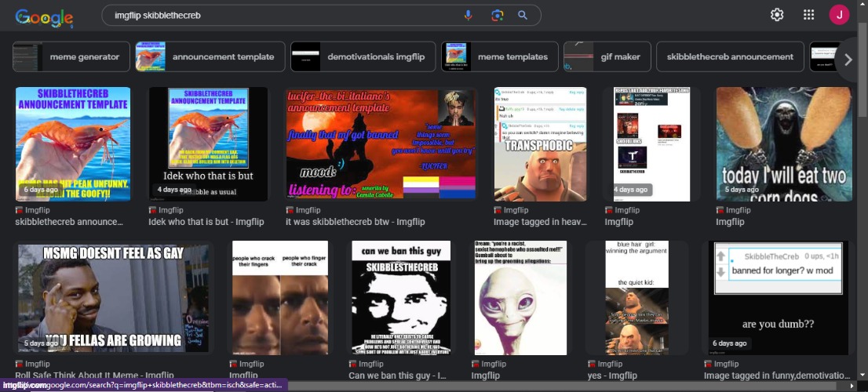Open the TRANSPHOBIC heavy meme image
868x392 pixels.
[x=540, y=143]
